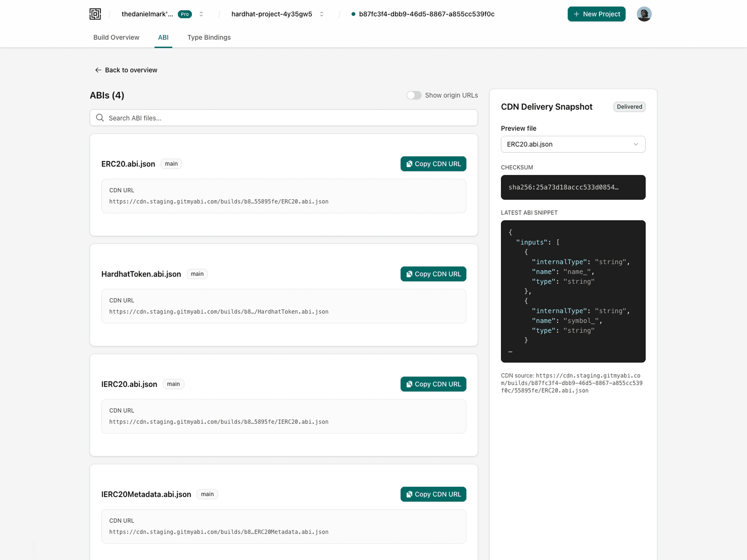
Task: Click the Delivered status badge
Action: (x=630, y=107)
